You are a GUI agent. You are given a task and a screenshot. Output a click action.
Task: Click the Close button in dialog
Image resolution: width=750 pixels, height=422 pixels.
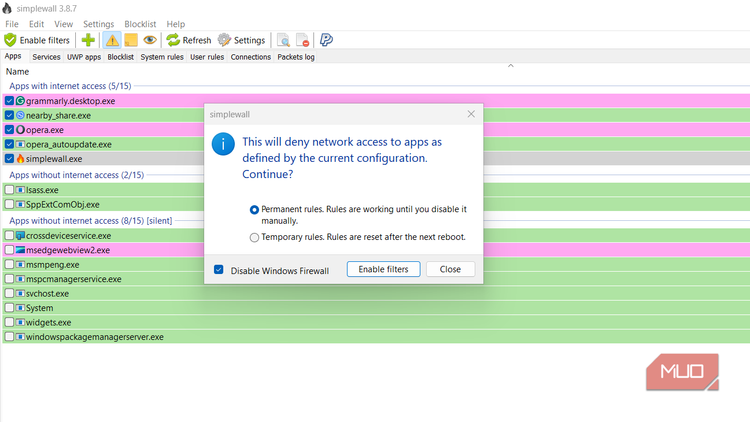450,269
